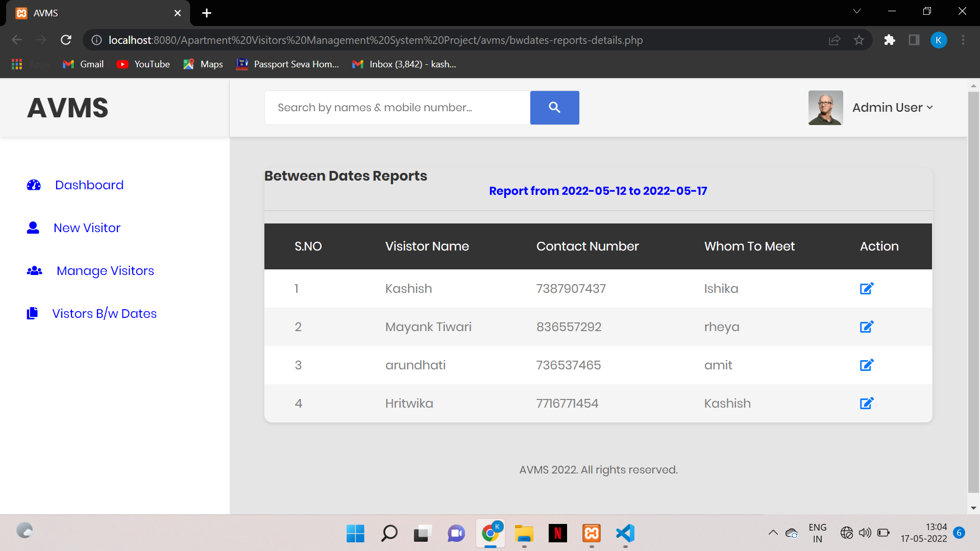This screenshot has width=980, height=551.
Task: Open Vistors B/w Dates in the sidebar
Action: 104,313
